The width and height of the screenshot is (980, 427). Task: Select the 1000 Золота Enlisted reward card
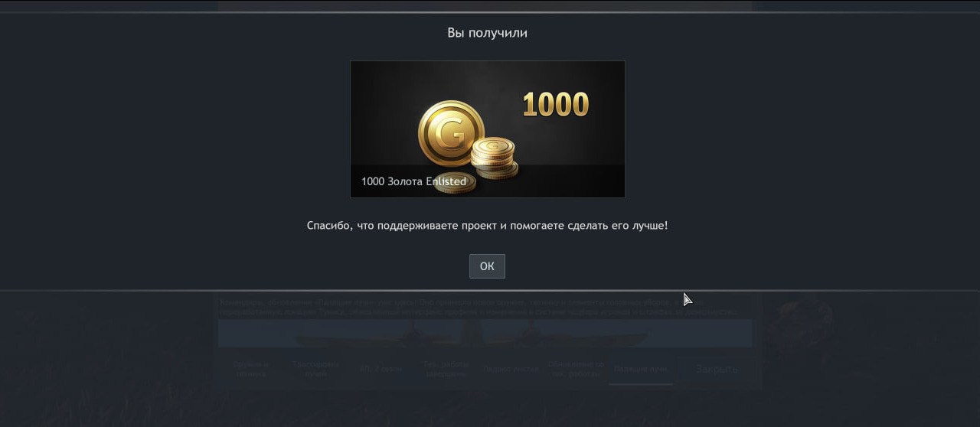(488, 129)
